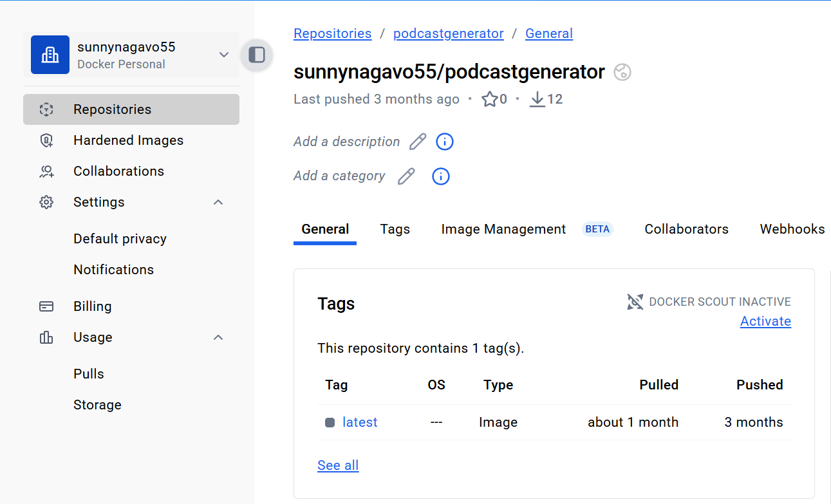
Task: Click the downloads arrow icon showing 12
Action: [537, 99]
